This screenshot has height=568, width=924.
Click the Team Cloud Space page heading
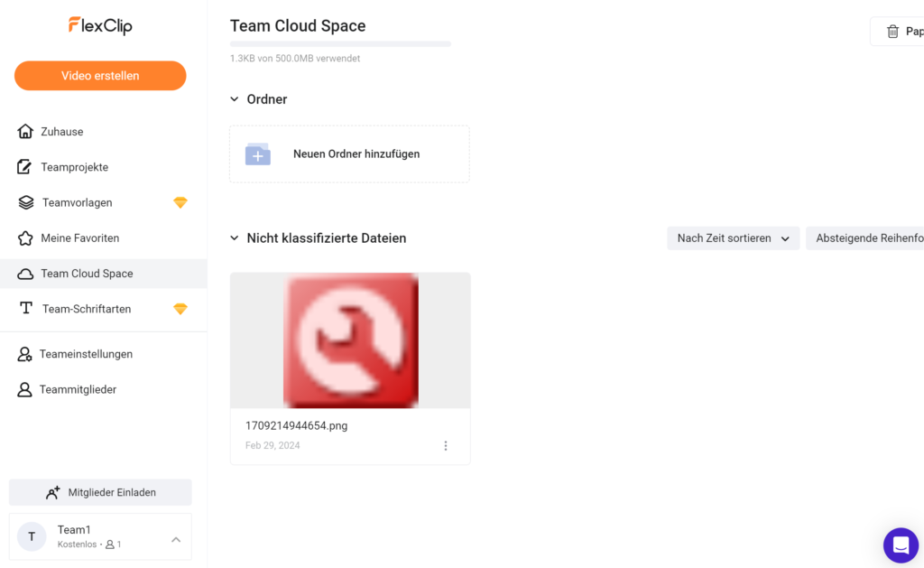[298, 26]
